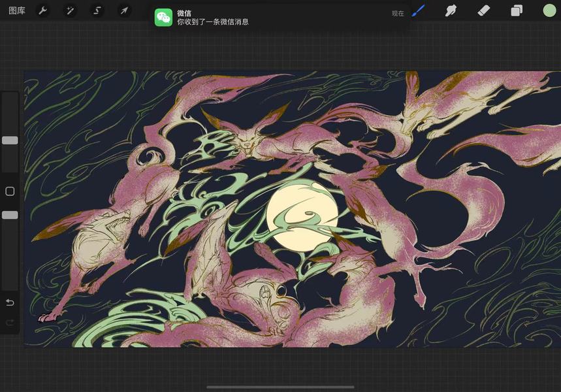Tap the bottom home indicator bar

tap(281, 387)
